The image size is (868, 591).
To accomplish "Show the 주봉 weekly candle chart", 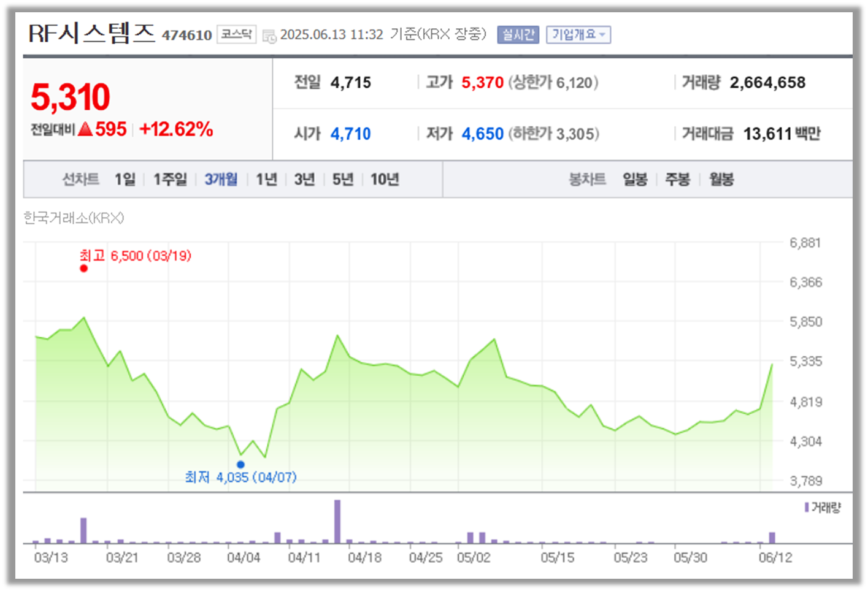I will coord(678,179).
